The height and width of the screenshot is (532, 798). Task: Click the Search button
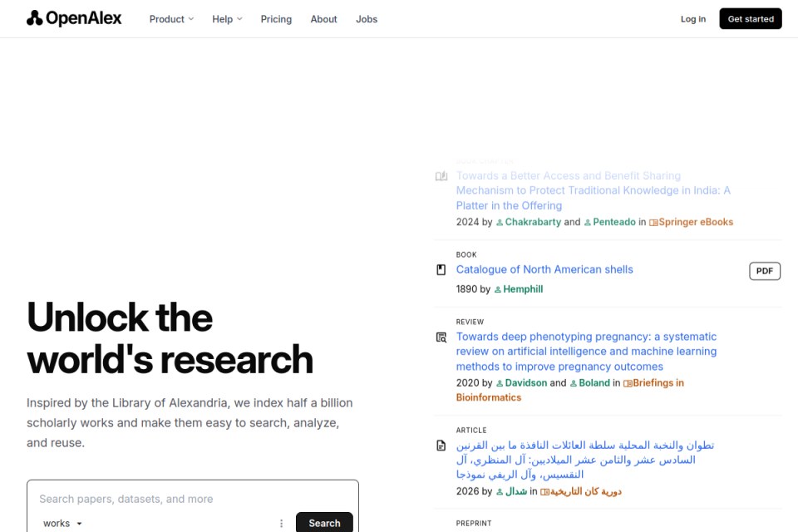click(324, 523)
